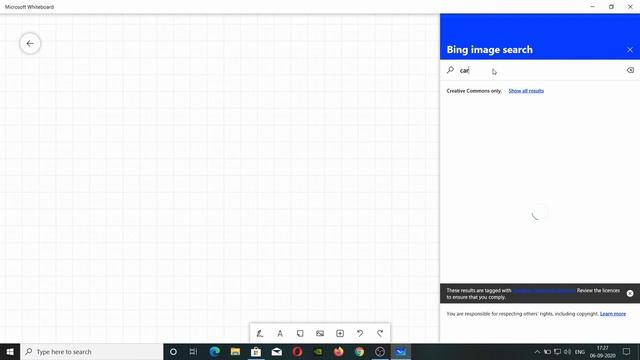Launch Opera browser from taskbar

coord(297,352)
